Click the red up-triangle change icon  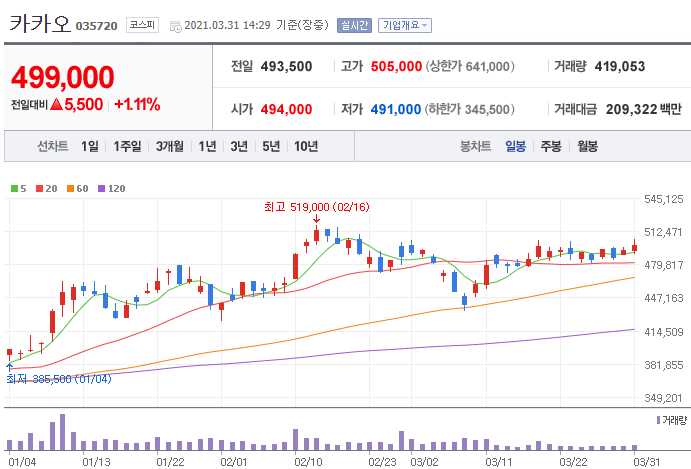[56, 104]
